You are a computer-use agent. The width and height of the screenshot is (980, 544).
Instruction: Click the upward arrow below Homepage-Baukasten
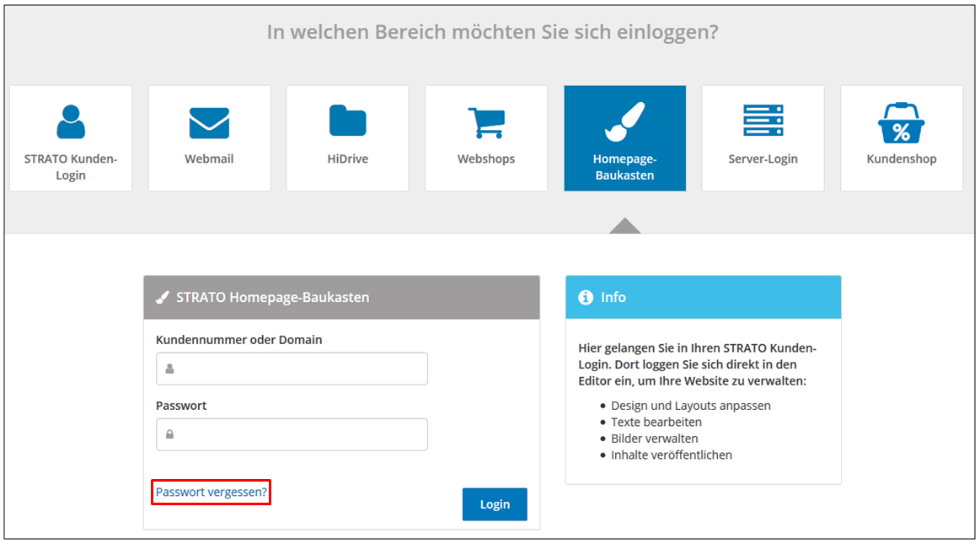pos(624,225)
